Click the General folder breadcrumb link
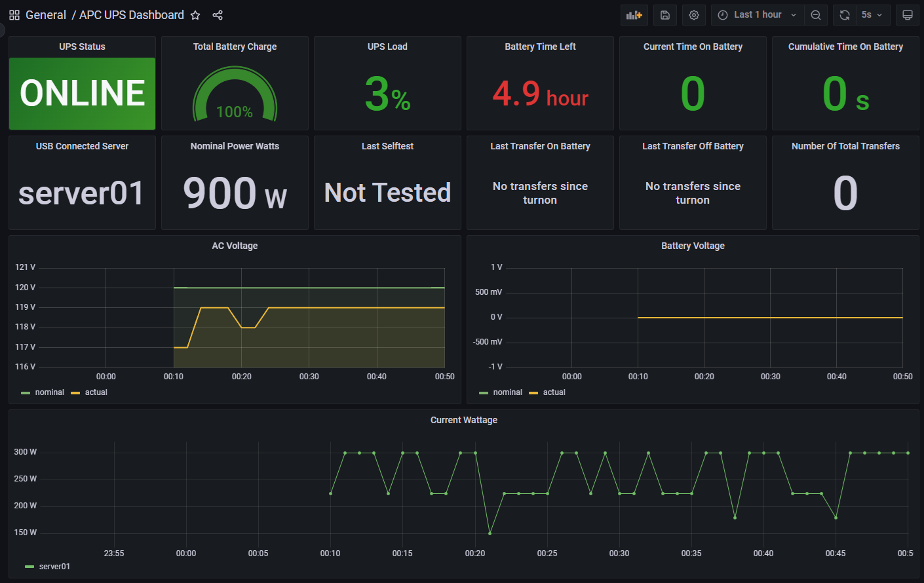The image size is (924, 583). coord(46,15)
